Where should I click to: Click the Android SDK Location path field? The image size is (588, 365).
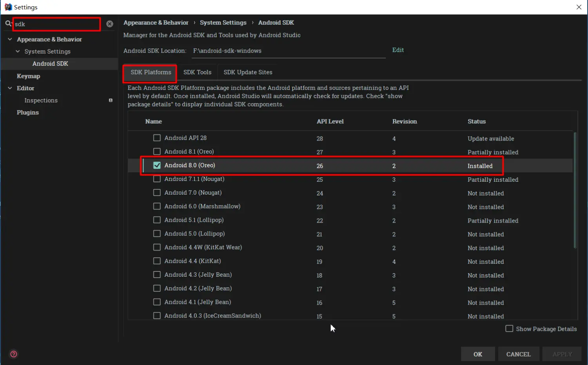click(289, 51)
